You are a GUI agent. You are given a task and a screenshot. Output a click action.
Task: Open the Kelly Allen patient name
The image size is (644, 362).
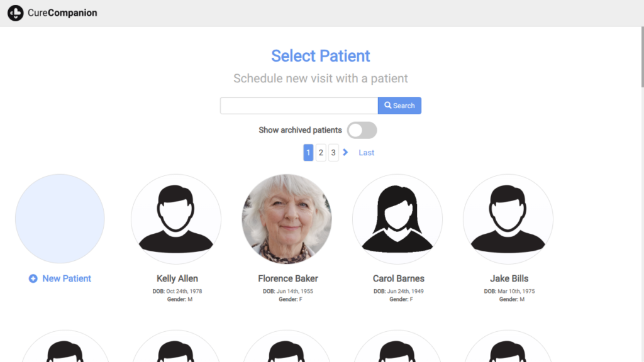[177, 278]
